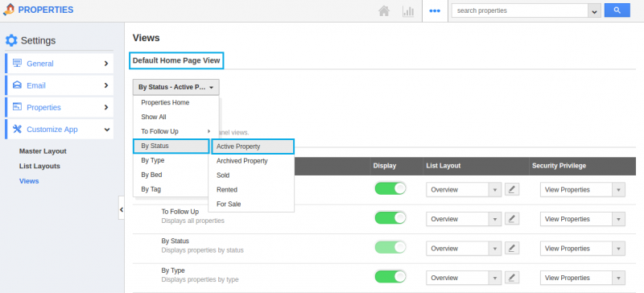This screenshot has height=293, width=644.
Task: Open the List Layouts settings link
Action: [39, 166]
